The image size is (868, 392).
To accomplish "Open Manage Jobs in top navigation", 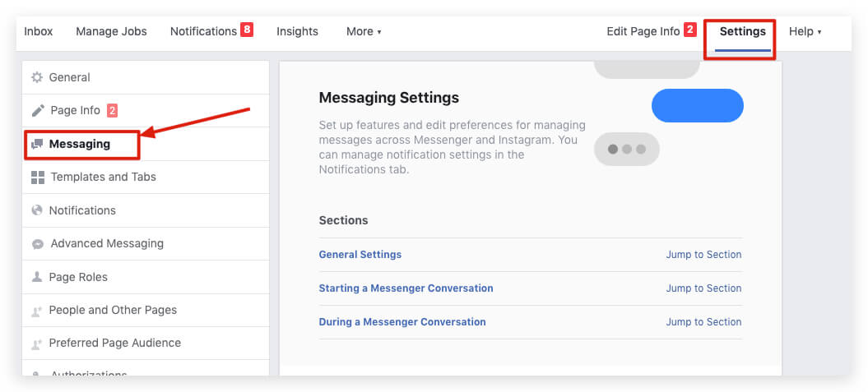I will point(111,31).
